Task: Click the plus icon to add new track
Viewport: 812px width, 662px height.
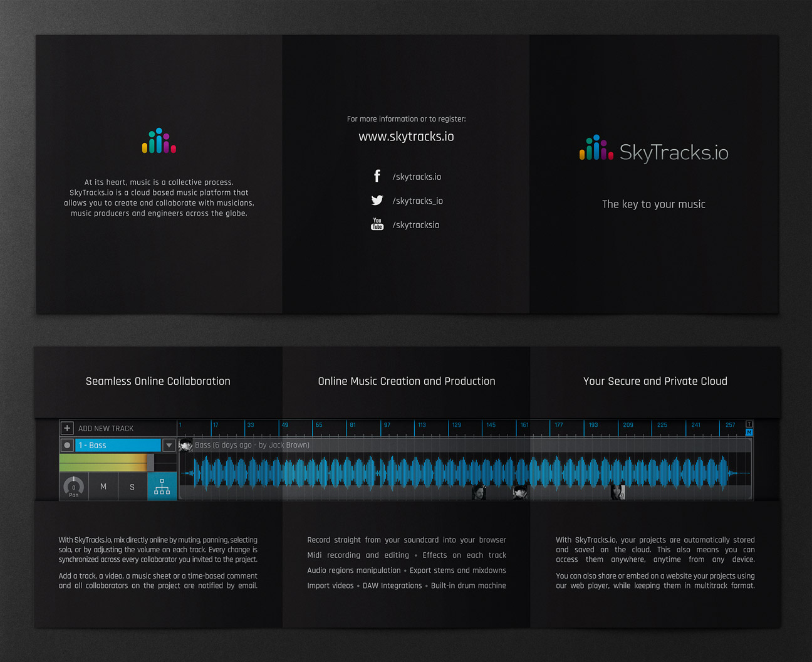Action: click(x=67, y=428)
